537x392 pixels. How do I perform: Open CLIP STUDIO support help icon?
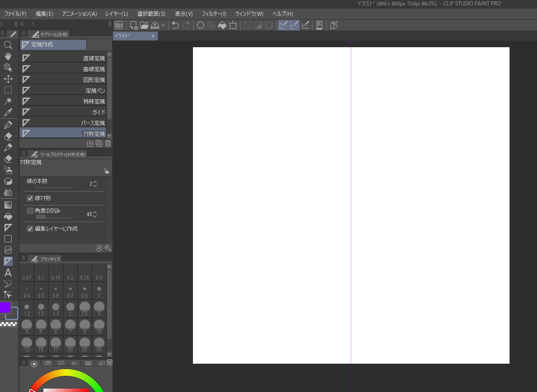coord(334,25)
